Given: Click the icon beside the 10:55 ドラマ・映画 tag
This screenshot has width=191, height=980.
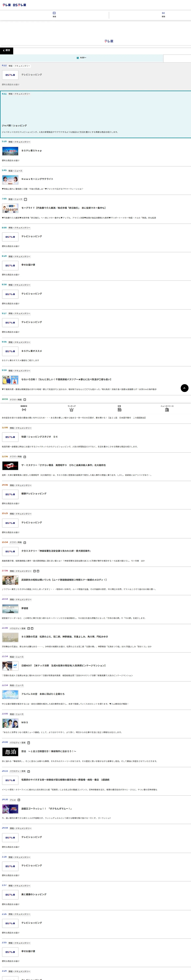Looking at the screenshot, I should 25,400.
